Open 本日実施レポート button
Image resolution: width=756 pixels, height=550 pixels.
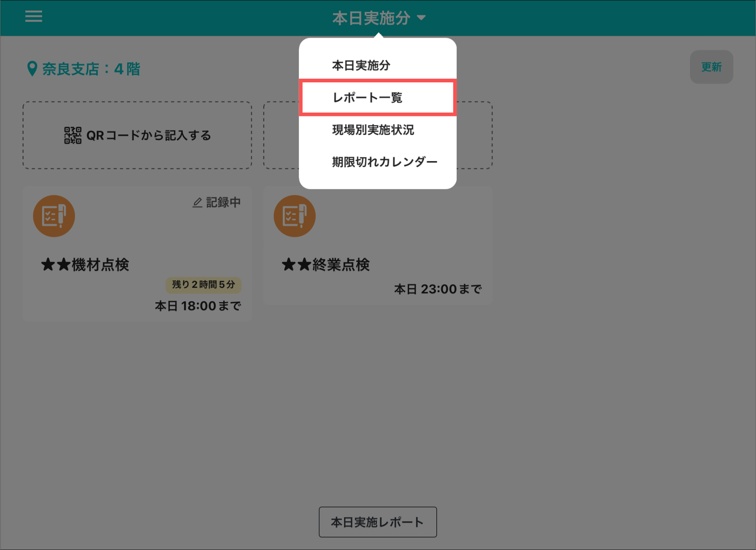[x=377, y=522]
